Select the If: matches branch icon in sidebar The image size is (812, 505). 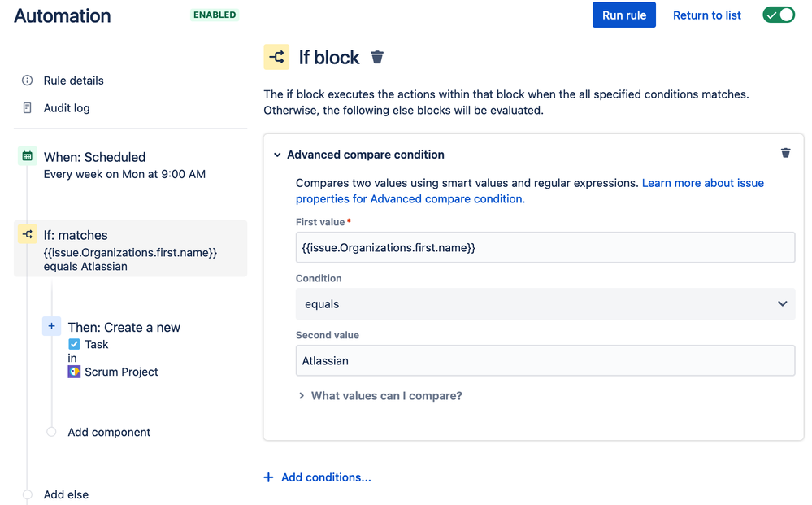(x=28, y=234)
